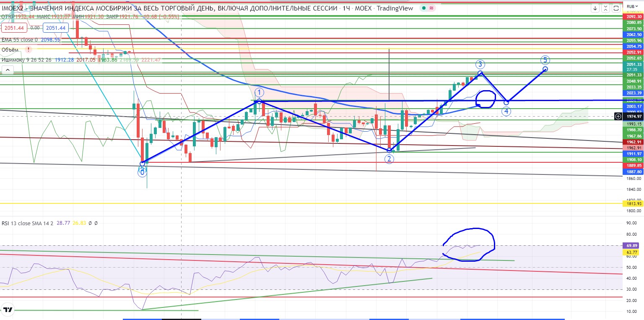Image resolution: width=644 pixels, height=320 pixels.
Task: Click the pink approximate-data indicator icon
Action: 432,8
